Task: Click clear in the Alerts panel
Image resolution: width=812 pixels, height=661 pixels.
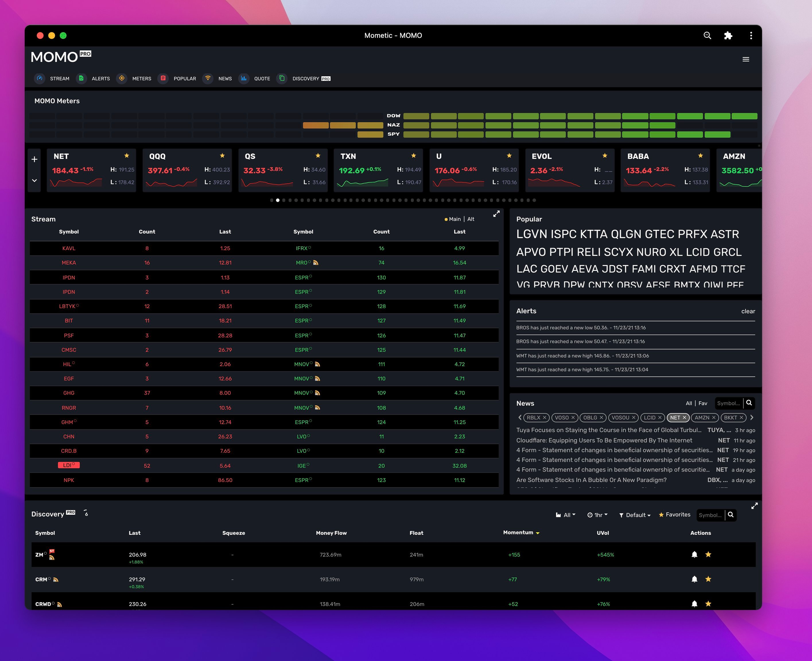Action: click(x=748, y=311)
